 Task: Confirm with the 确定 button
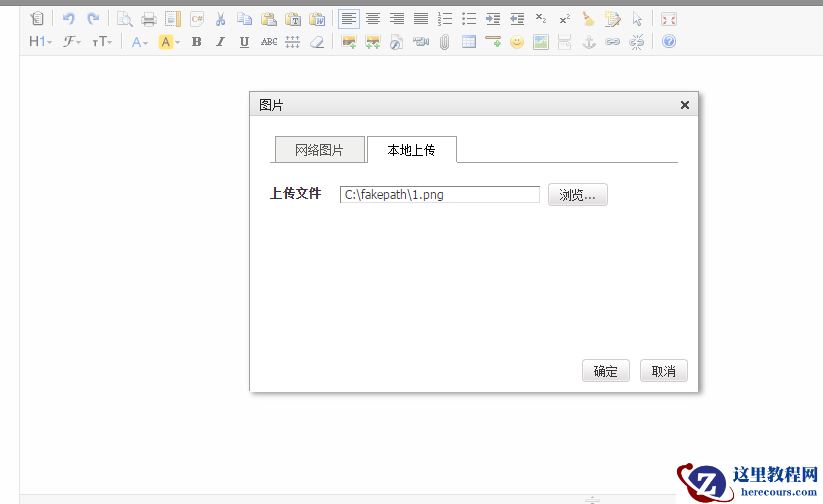tap(606, 371)
